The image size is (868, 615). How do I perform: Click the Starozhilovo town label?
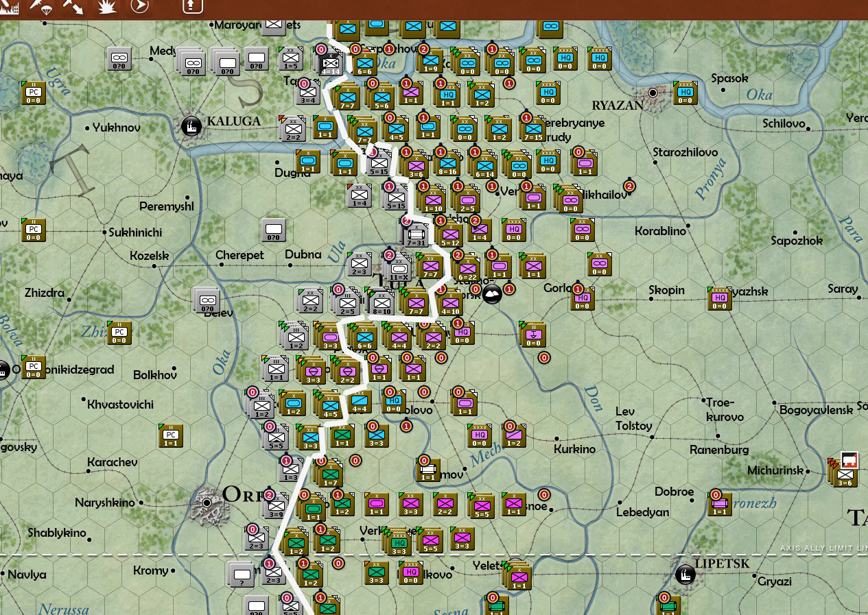pyautogui.click(x=685, y=152)
